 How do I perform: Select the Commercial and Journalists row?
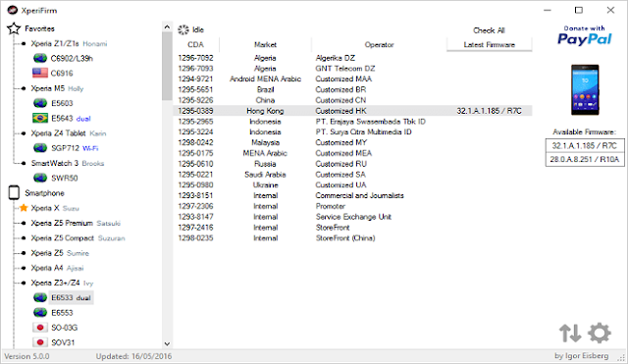coord(352,195)
